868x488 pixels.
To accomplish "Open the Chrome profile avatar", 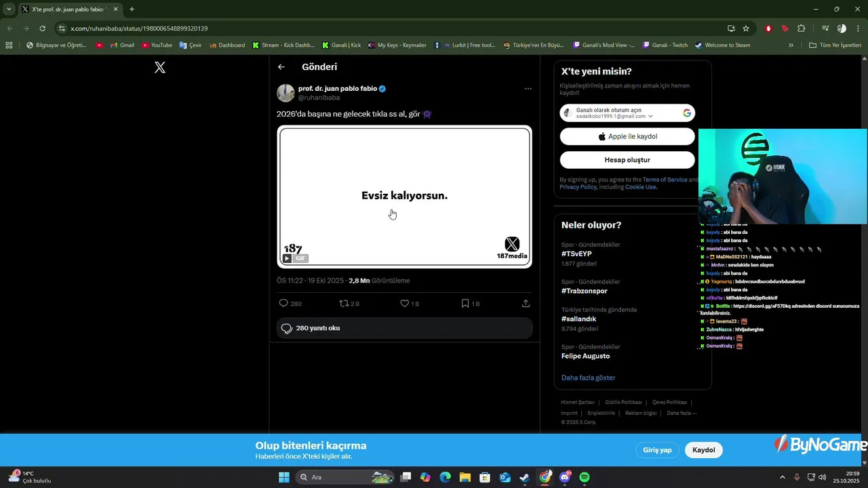I will [x=842, y=28].
